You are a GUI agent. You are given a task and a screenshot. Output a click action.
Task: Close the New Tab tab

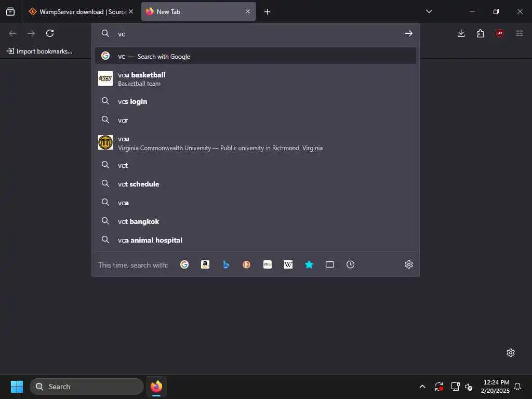[x=248, y=11]
